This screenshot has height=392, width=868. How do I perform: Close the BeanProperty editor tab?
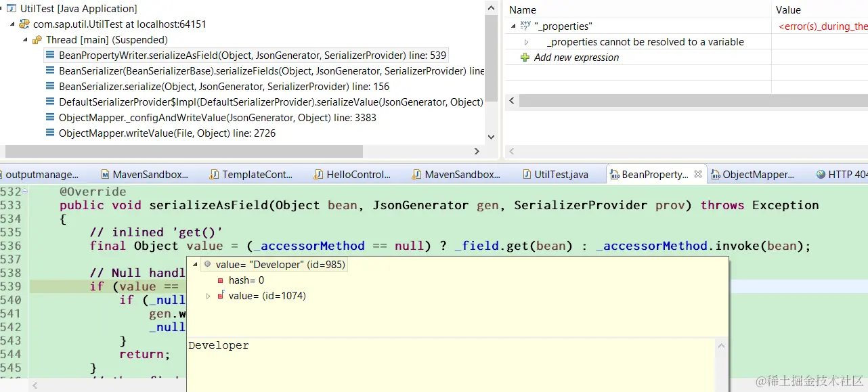click(x=698, y=175)
